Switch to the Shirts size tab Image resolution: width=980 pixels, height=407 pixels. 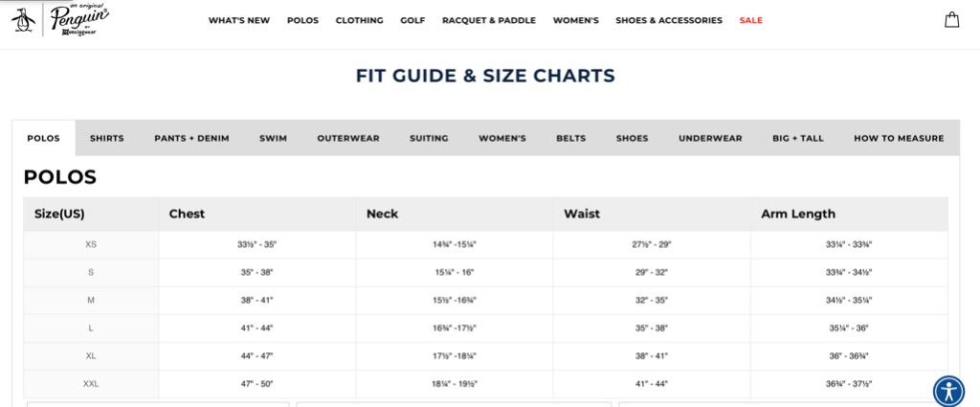(107, 138)
